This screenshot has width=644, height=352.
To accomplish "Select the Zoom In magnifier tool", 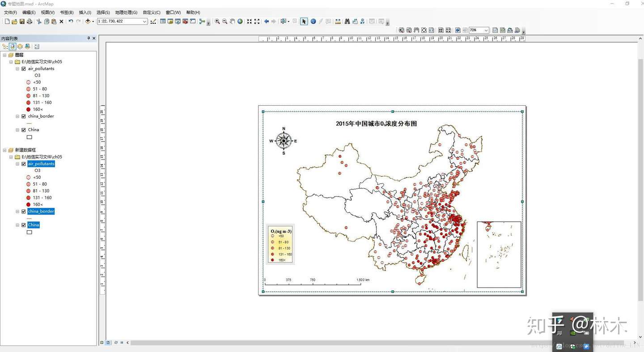I will (217, 21).
